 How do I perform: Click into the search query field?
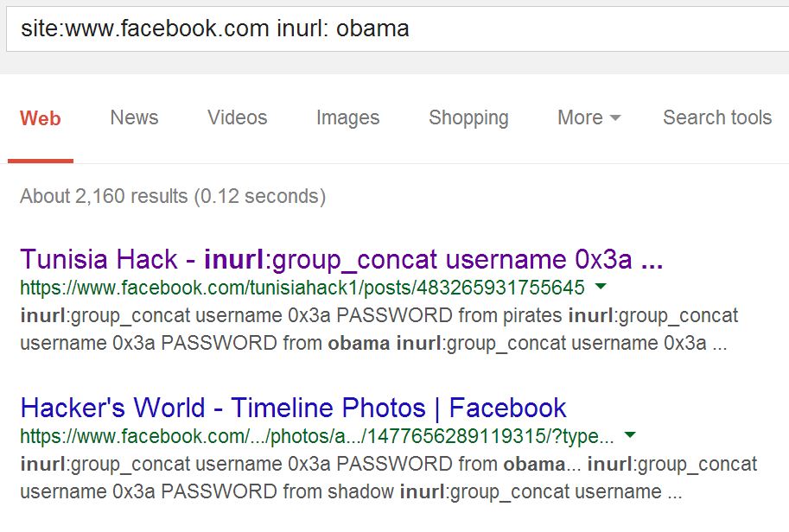click(x=389, y=28)
